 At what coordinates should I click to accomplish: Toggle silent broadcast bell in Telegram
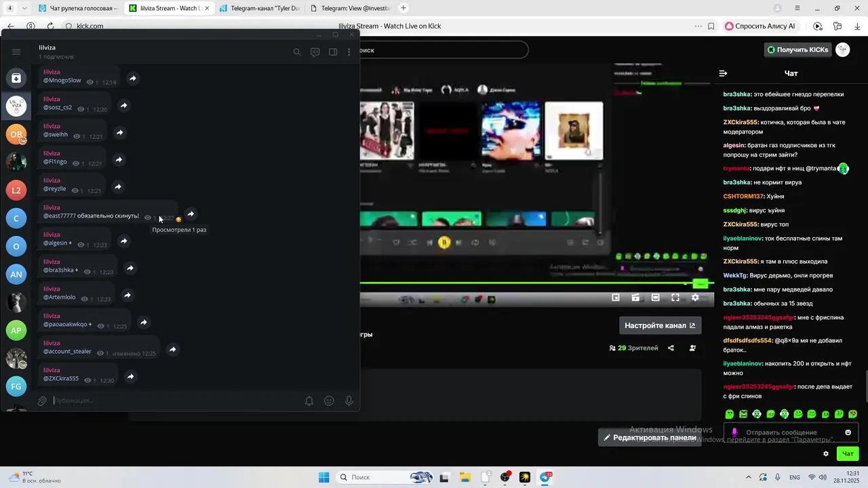point(309,401)
